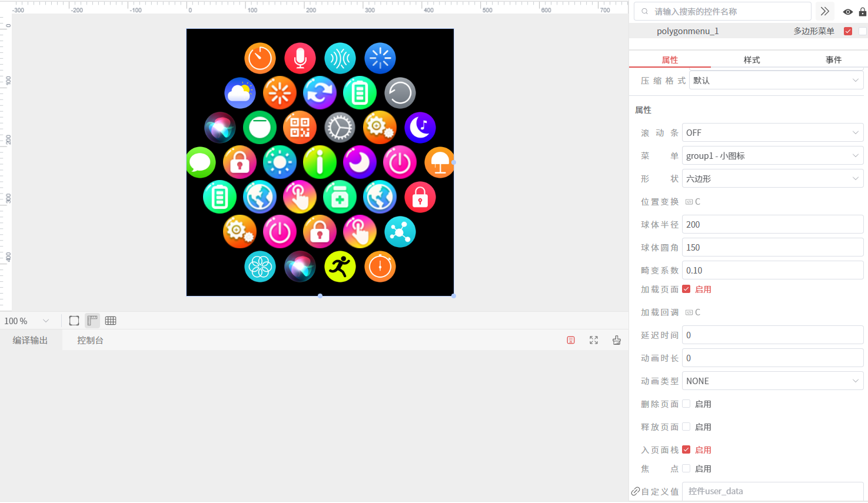Click the purple moon with music note icon
This screenshot has height=503, width=868.
(420, 128)
